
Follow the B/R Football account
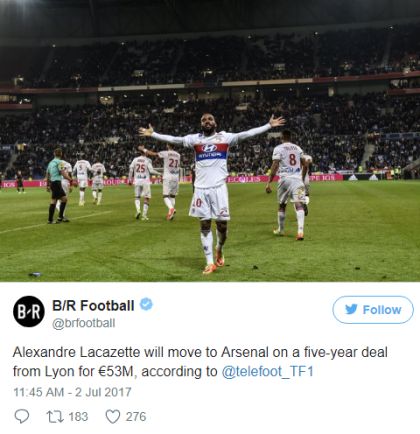(x=373, y=310)
